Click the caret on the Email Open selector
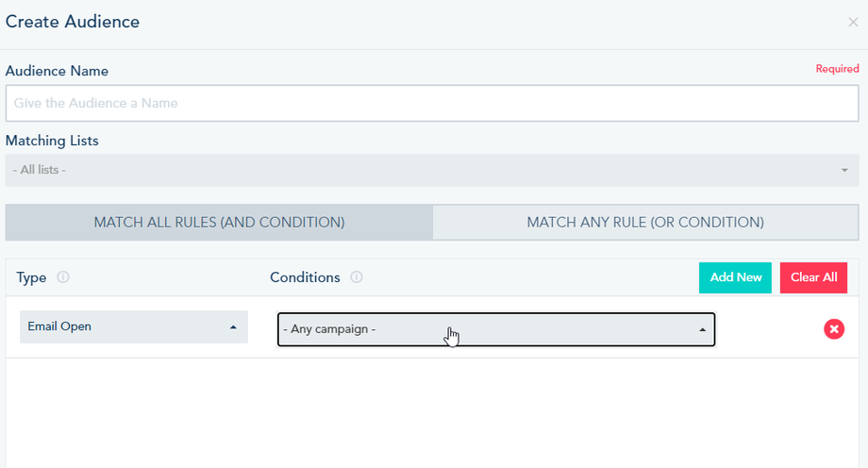The image size is (868, 468). [233, 327]
